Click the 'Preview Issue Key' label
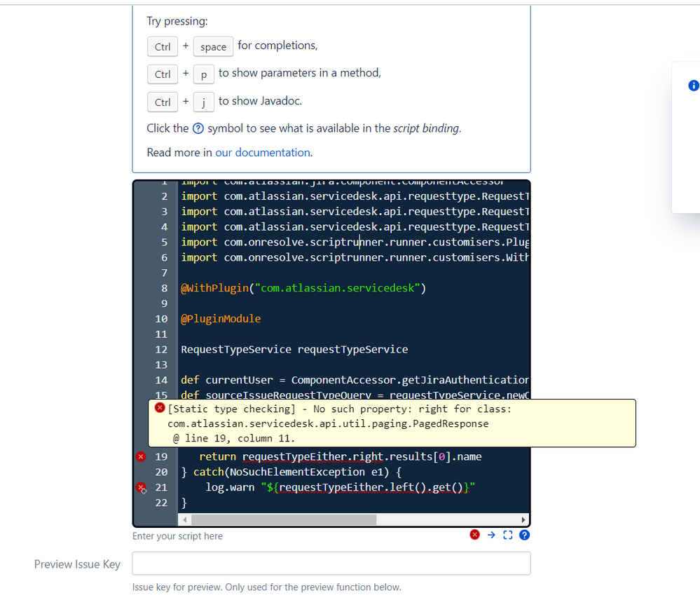Image resolution: width=700 pixels, height=607 pixels. [77, 564]
